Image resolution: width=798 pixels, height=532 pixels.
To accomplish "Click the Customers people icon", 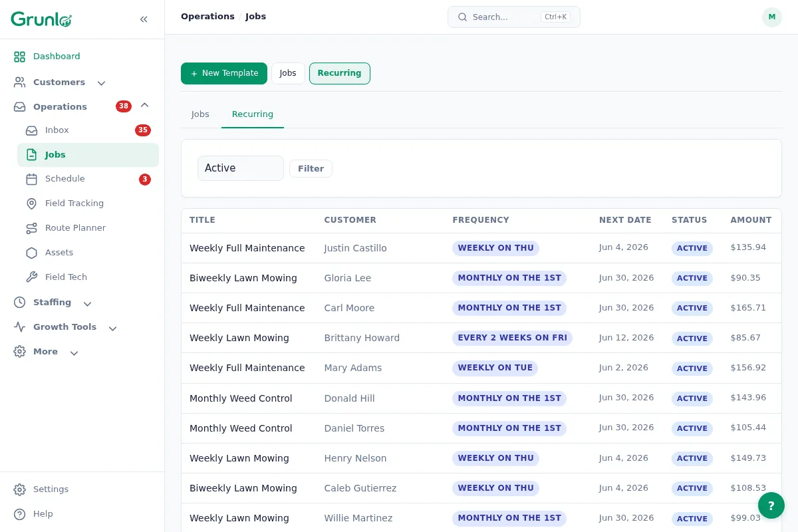I will click(x=20, y=82).
